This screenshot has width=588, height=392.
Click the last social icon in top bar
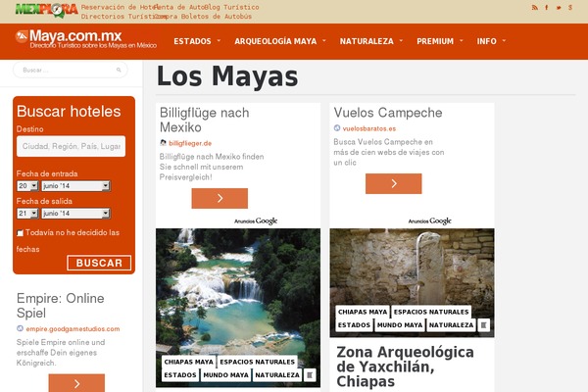(x=570, y=8)
